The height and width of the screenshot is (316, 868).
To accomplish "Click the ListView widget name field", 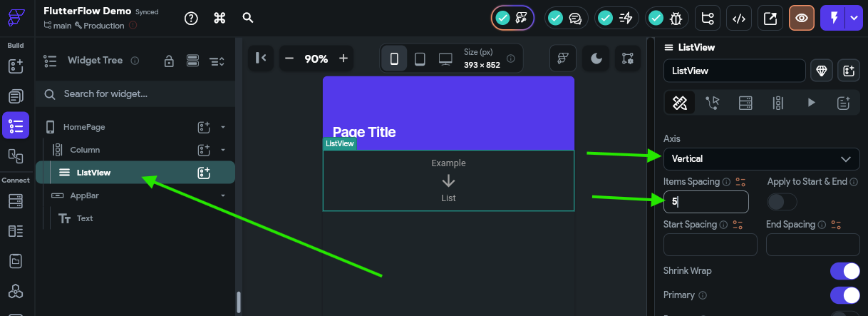I will pyautogui.click(x=735, y=71).
